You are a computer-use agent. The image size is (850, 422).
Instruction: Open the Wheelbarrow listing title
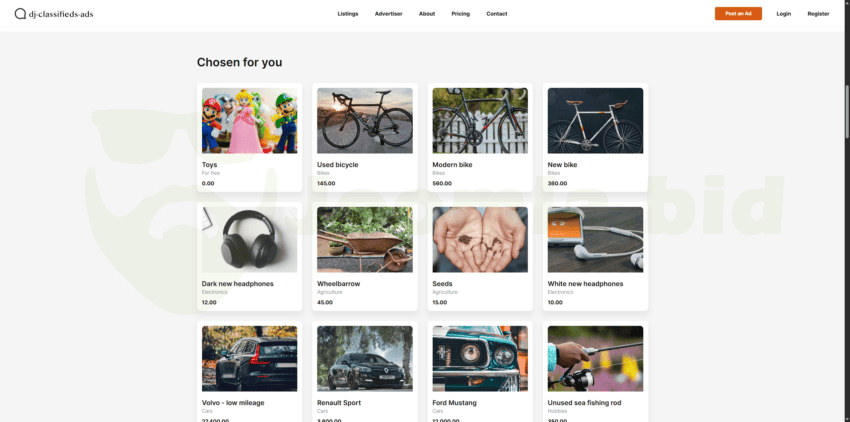coord(338,284)
